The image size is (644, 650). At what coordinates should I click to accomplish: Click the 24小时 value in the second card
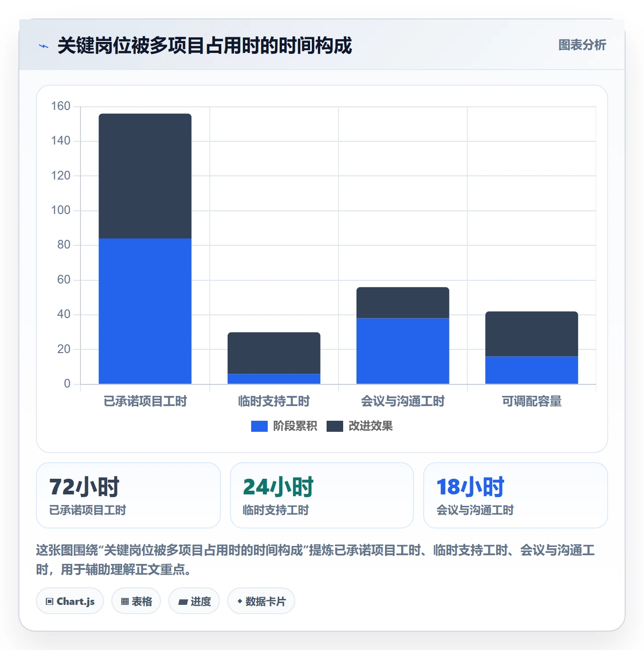click(278, 487)
